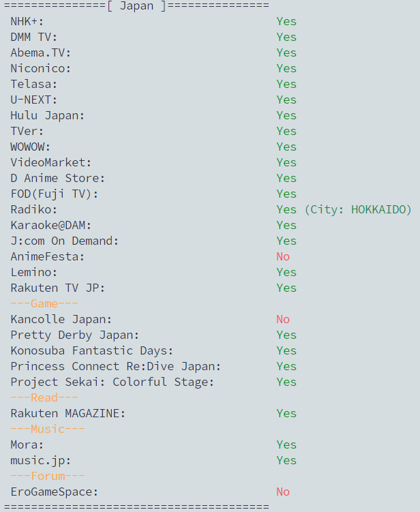Click the No result for Kancolle Japan

[283, 320]
